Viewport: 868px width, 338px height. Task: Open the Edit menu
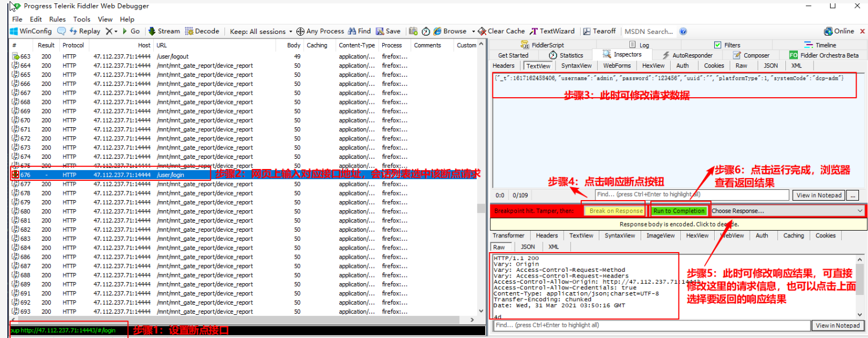click(x=36, y=19)
